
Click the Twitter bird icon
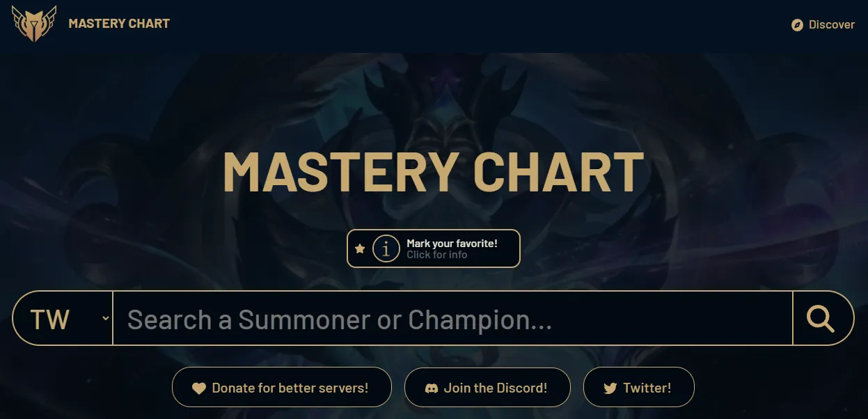610,388
